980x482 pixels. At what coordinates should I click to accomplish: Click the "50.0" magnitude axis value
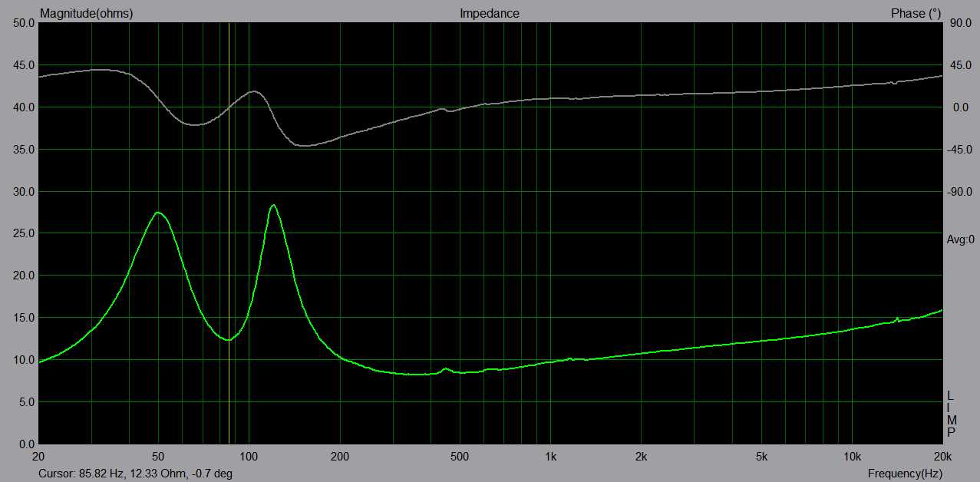25,24
